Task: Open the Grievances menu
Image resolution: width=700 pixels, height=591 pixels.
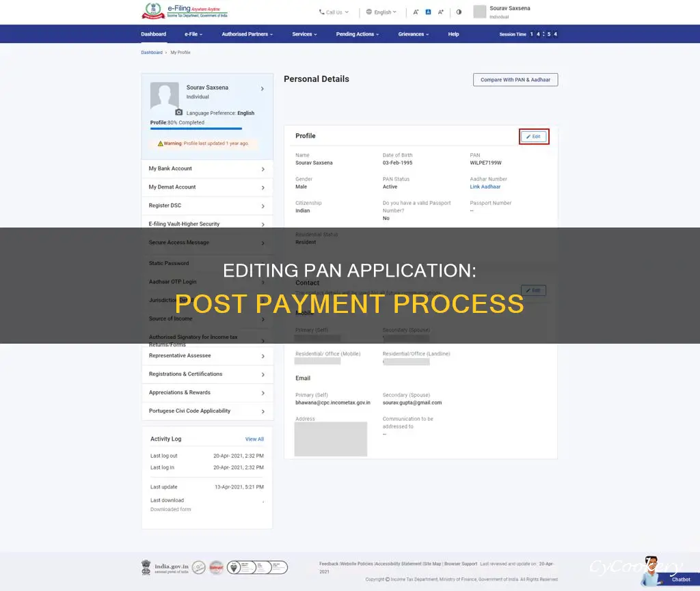Action: tap(414, 34)
